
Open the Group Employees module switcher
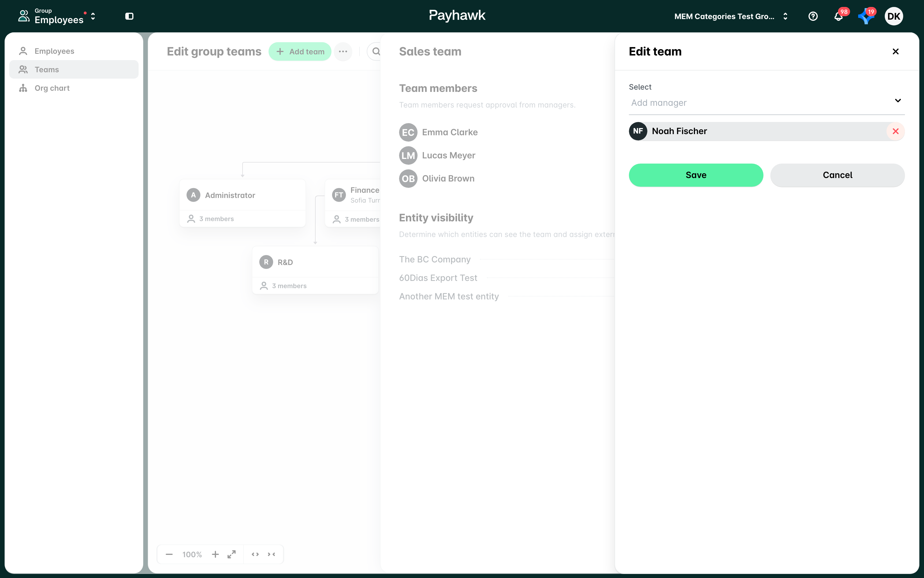point(57,16)
